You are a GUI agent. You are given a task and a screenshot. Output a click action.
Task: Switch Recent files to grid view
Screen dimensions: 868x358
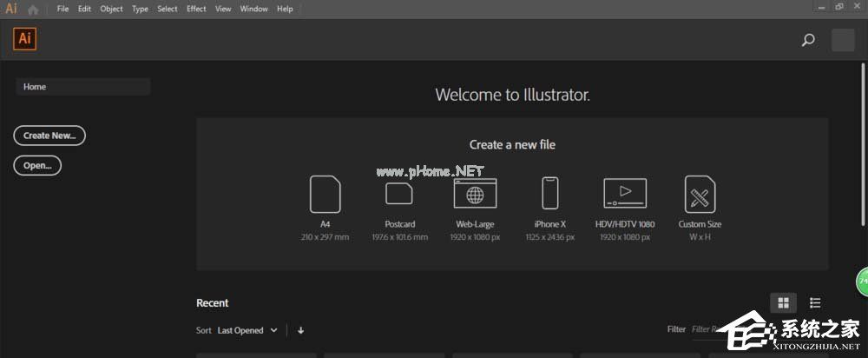(783, 302)
